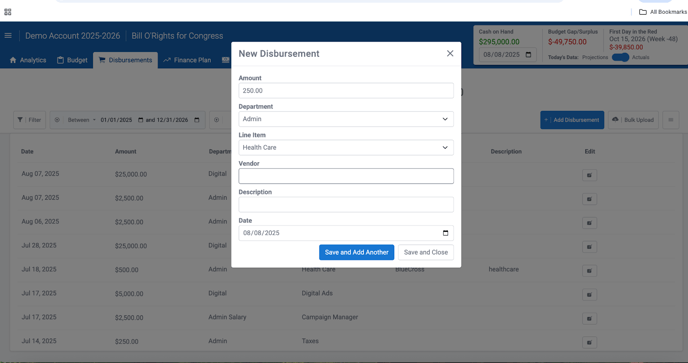Click edit icon for Jul 18, 2025 row
Viewport: 688px width, 363px height.
(589, 270)
